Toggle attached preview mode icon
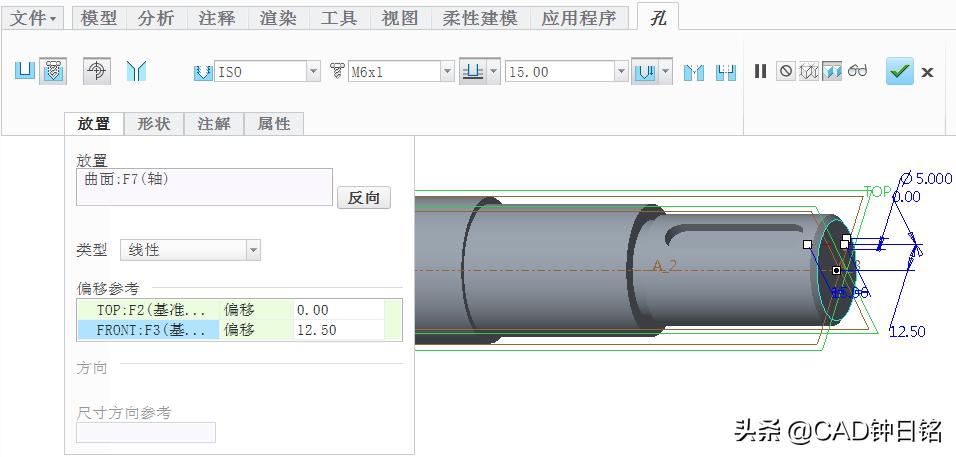 (x=832, y=71)
